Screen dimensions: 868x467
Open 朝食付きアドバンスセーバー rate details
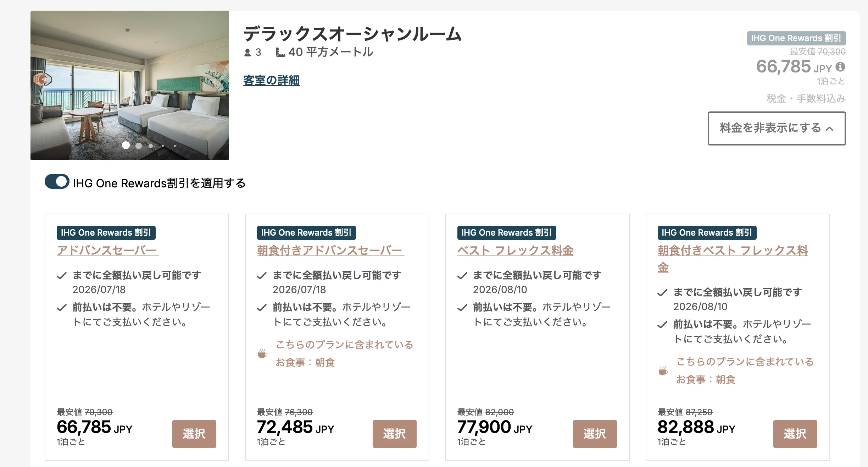coord(330,250)
